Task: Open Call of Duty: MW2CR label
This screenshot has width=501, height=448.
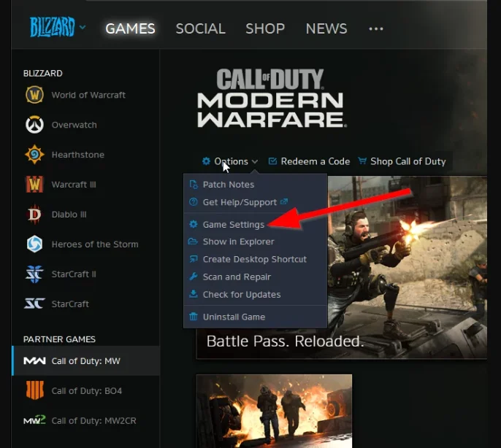Action: point(94,421)
